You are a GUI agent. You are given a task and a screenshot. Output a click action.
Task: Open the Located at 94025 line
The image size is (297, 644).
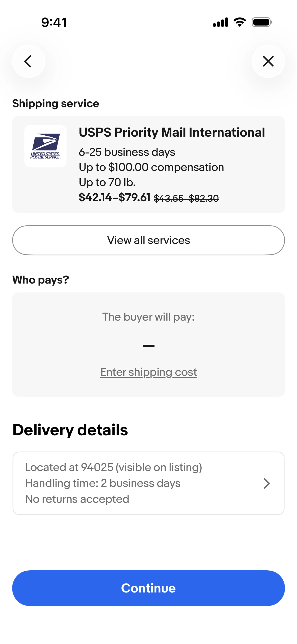point(114,467)
